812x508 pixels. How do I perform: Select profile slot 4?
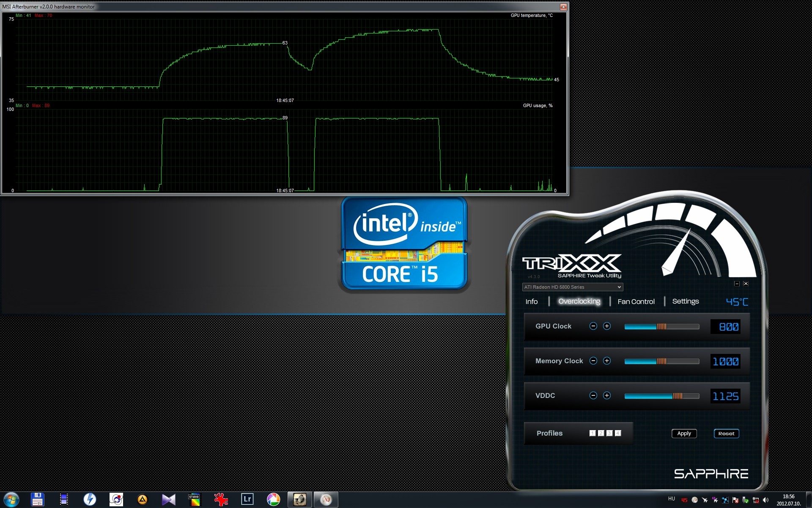[618, 433]
